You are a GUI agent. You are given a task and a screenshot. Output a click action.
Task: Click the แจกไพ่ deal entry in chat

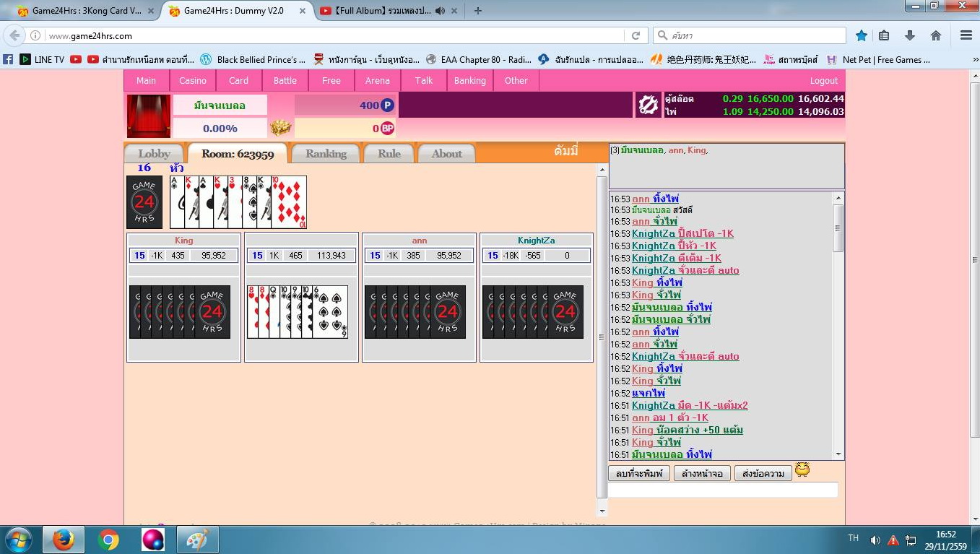tap(648, 393)
